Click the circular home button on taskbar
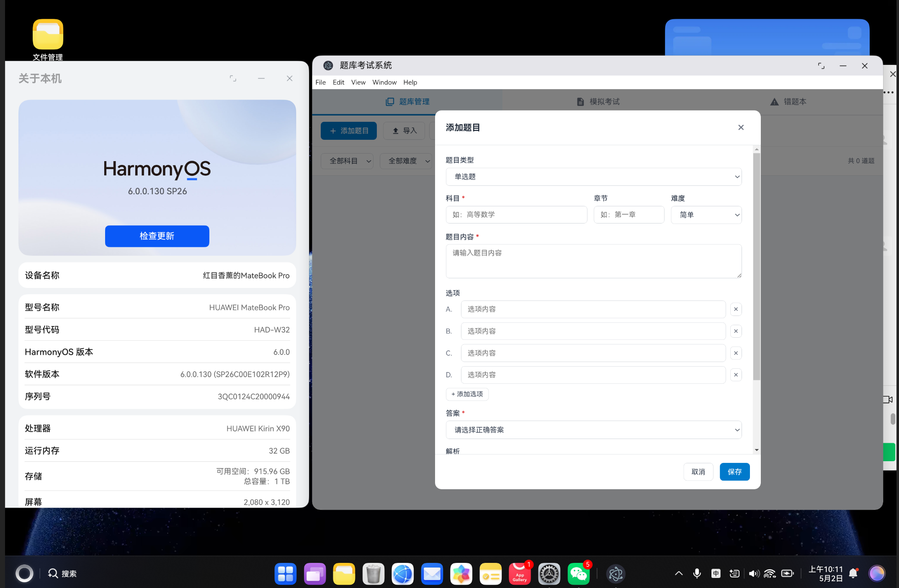Screen dimensions: 899x588 (x=24, y=573)
